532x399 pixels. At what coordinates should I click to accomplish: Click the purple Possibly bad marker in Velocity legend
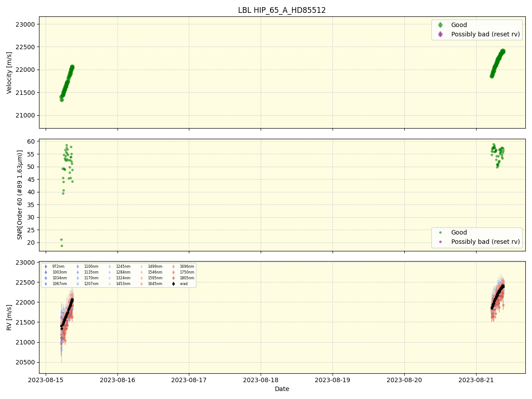tap(440, 34)
